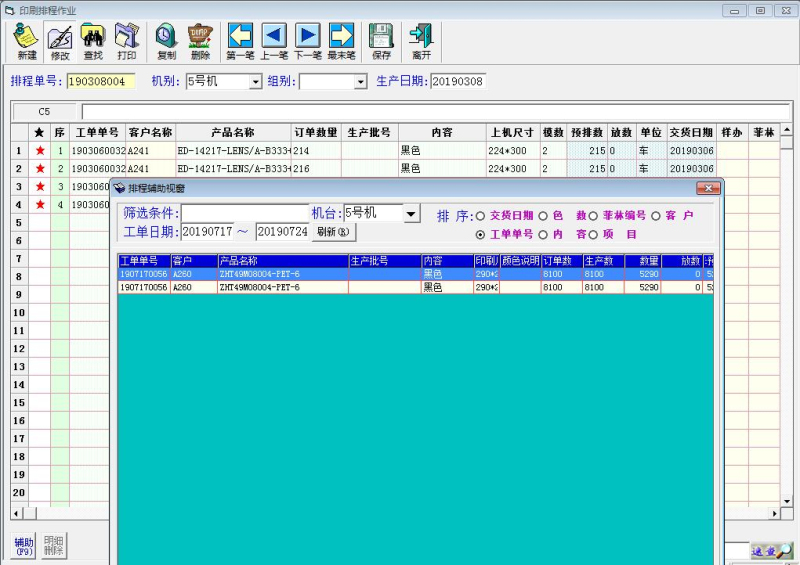Image resolution: width=800 pixels, height=565 pixels.
Task: Click the 新建 (New) toolbar icon
Action: tap(27, 42)
